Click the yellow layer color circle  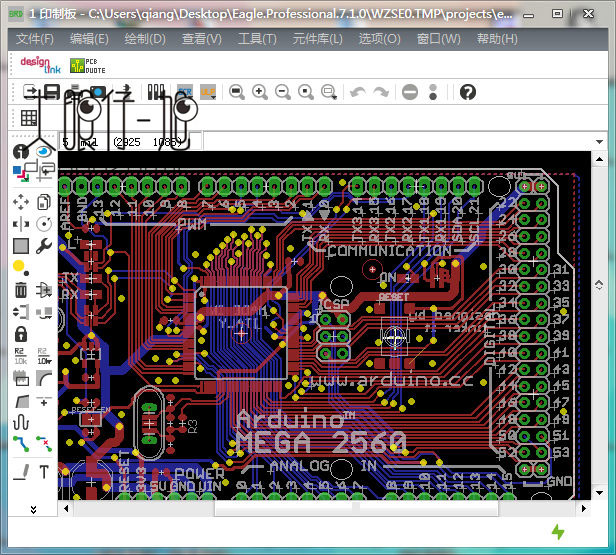[x=18, y=266]
